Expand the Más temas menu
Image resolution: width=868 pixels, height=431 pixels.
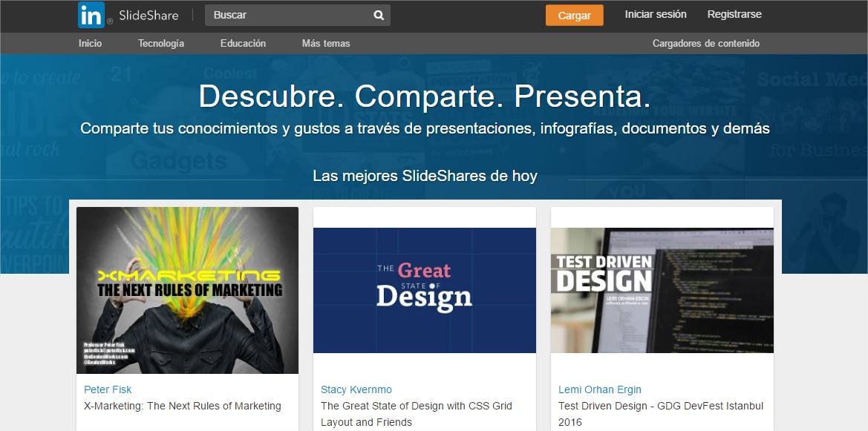(326, 43)
